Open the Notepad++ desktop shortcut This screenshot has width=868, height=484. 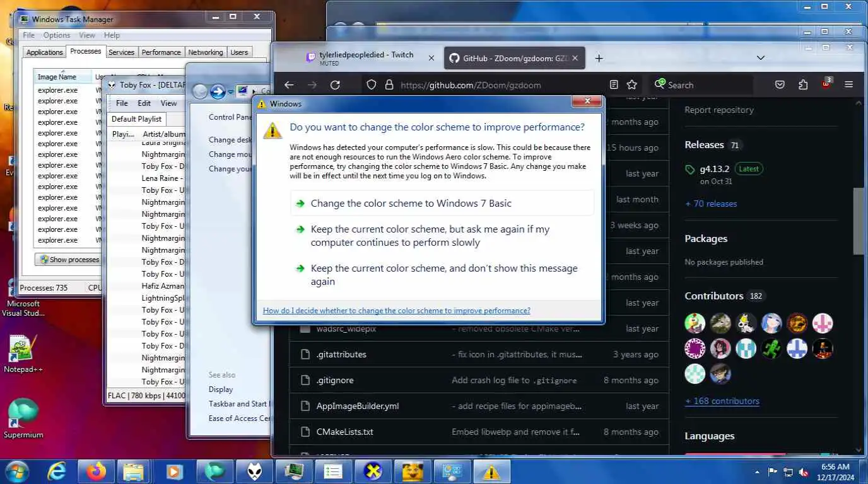23,355
